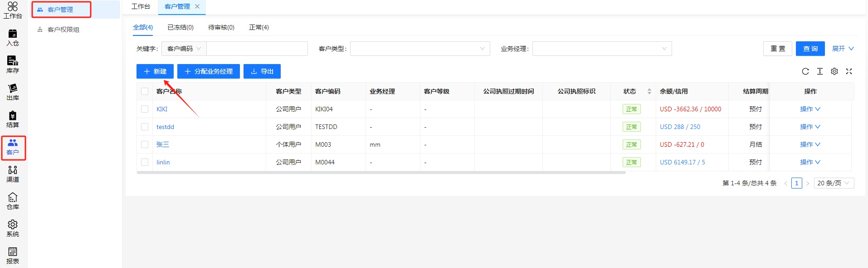868x268 pixels.
Task: Open the 结算 settlement sidebar icon
Action: 13,119
